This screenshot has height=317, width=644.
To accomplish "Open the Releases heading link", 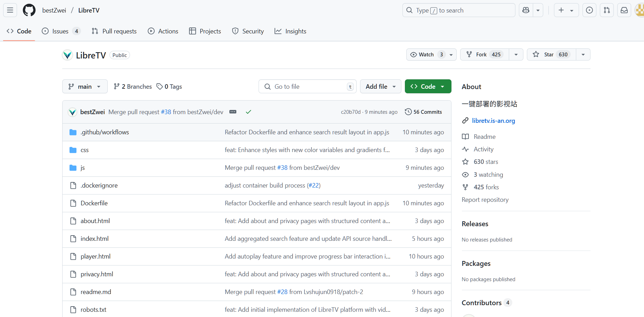I will 475,224.
